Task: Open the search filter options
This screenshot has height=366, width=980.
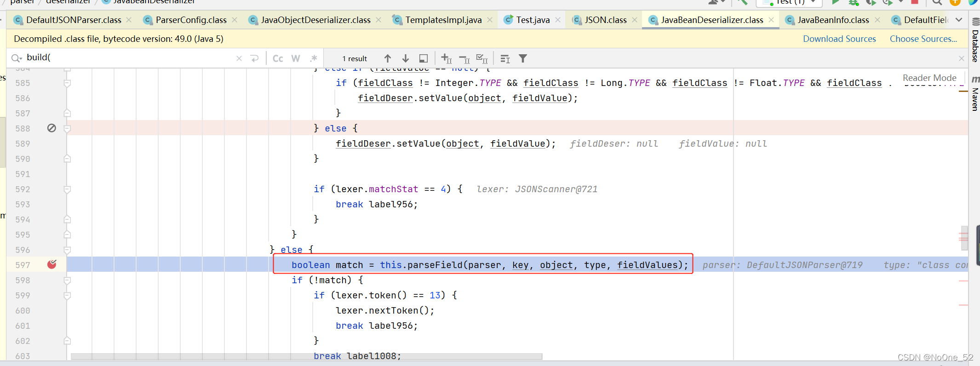Action: point(523,58)
